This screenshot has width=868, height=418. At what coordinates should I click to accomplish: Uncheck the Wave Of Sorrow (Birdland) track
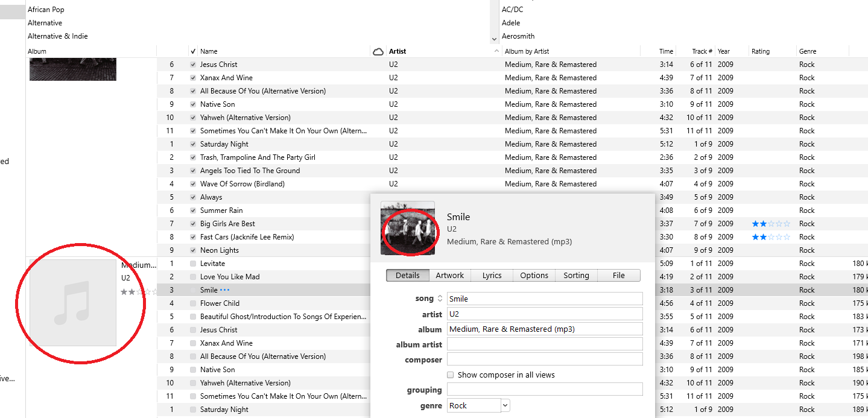coord(193,184)
